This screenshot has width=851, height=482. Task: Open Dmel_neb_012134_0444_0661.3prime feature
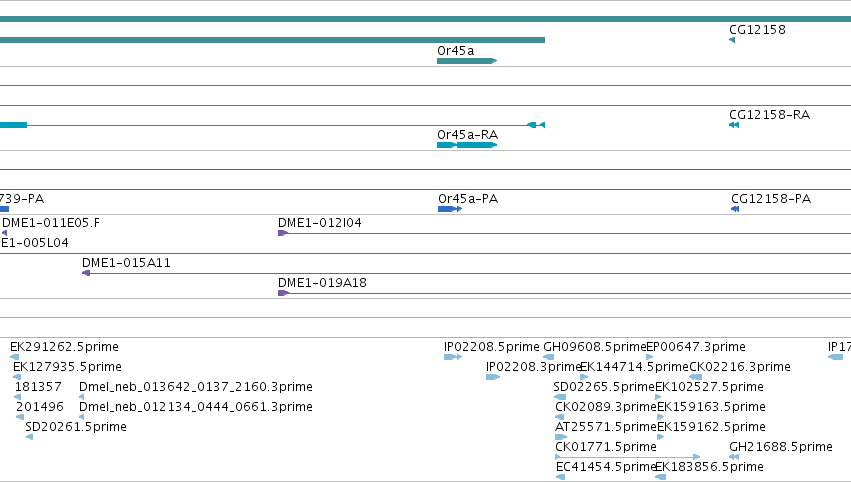coord(196,407)
